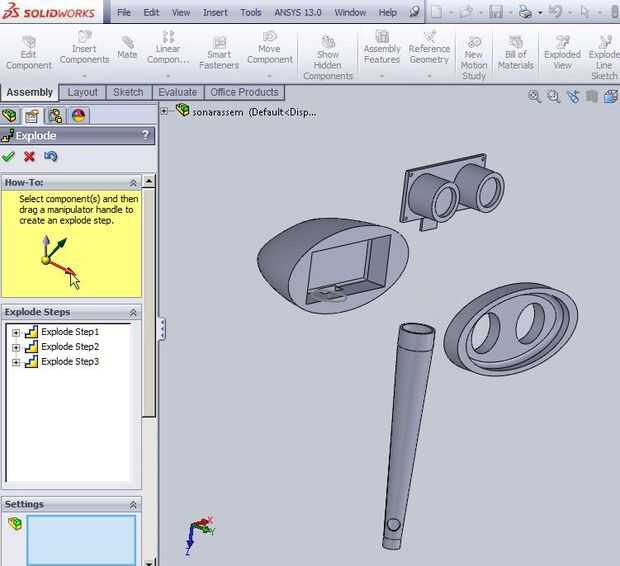Screen dimensions: 620x566
Task: Expand the sonarassem tree node
Action: point(164,111)
